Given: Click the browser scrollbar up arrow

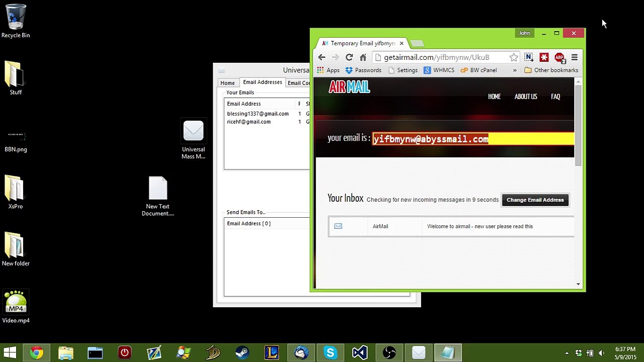Looking at the screenshot, I should [x=578, y=81].
